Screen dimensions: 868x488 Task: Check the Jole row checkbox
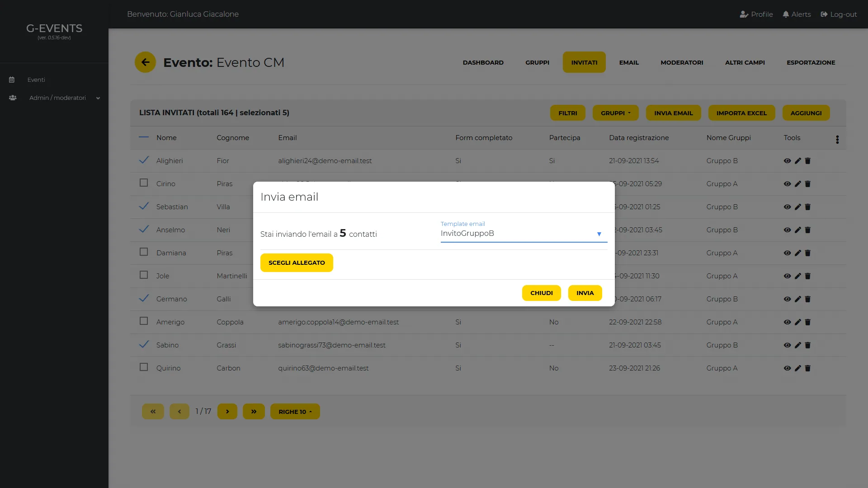(x=144, y=275)
